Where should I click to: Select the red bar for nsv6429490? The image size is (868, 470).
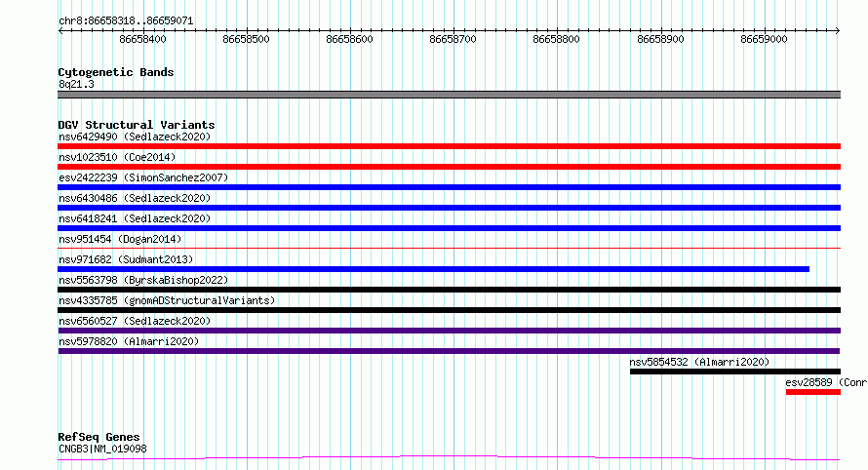(449, 146)
